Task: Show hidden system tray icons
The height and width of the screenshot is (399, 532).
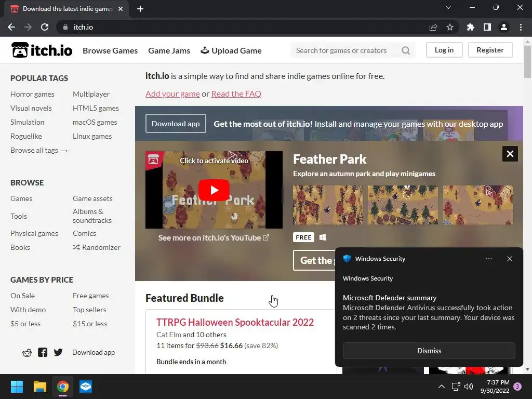Action: coord(442,387)
